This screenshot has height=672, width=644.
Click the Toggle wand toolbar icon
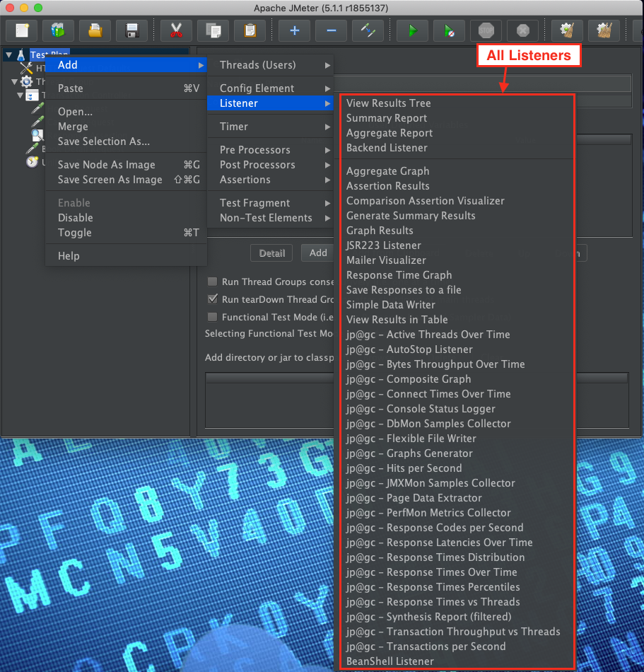tap(368, 30)
